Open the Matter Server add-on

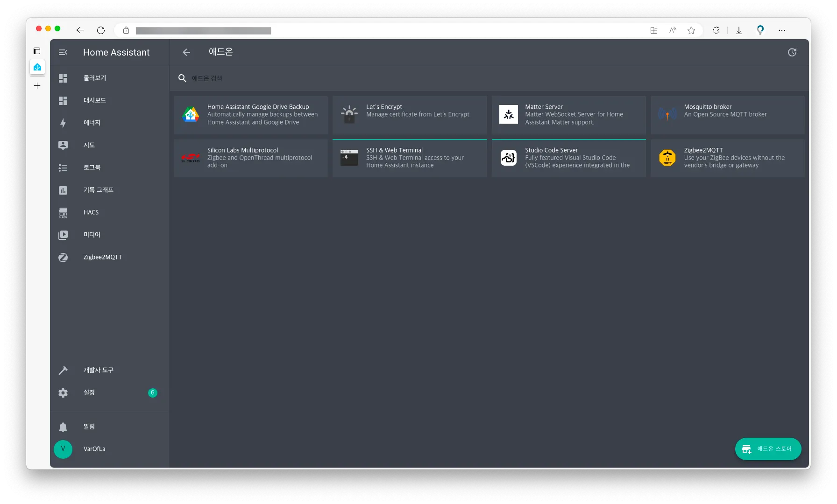pyautogui.click(x=568, y=115)
